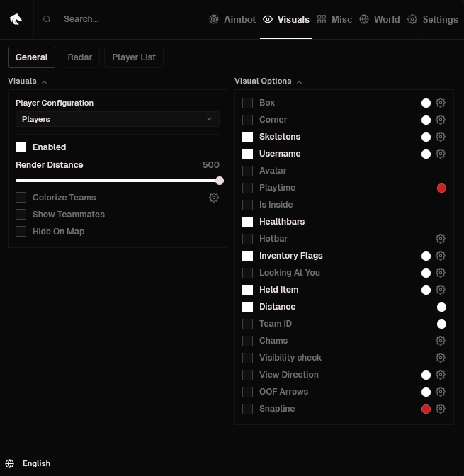The height and width of the screenshot is (476, 464).
Task: Disable the Healthbars checkbox
Action: coord(247,222)
